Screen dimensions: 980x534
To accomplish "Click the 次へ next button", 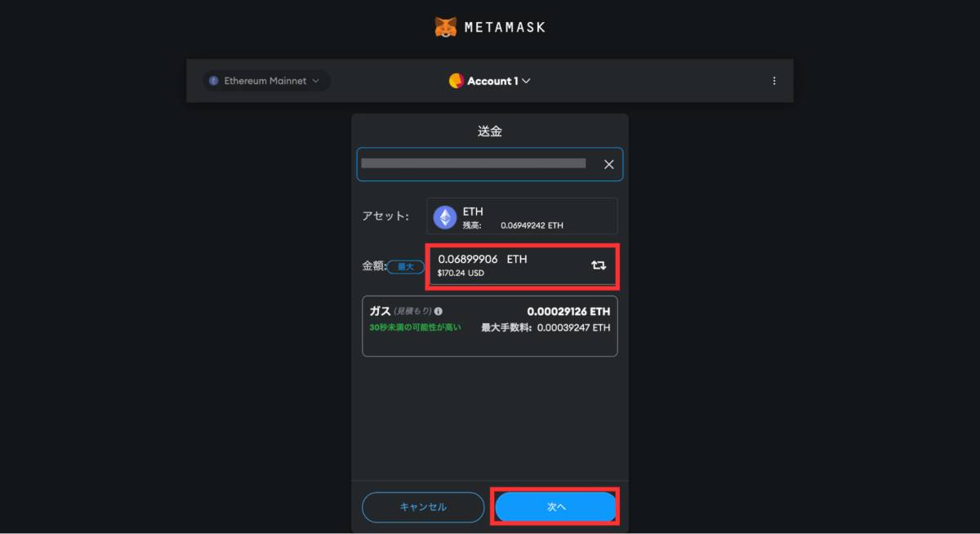I will click(555, 506).
